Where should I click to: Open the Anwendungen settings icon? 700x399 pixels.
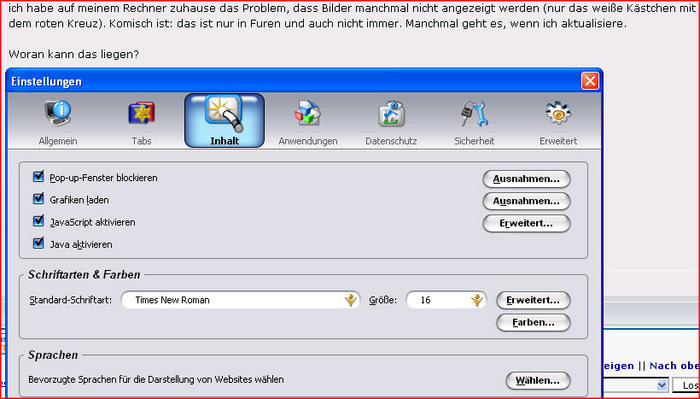pos(308,121)
